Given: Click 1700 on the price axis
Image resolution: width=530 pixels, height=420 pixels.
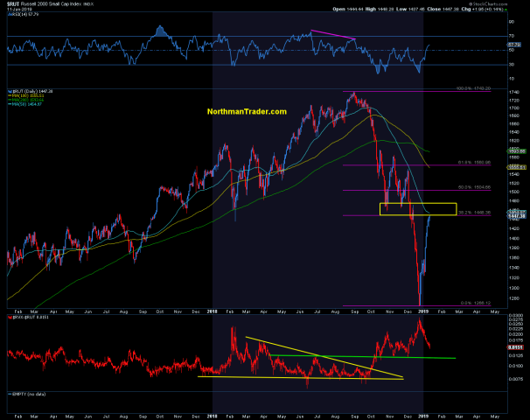Looking at the screenshot, I should (514, 108).
